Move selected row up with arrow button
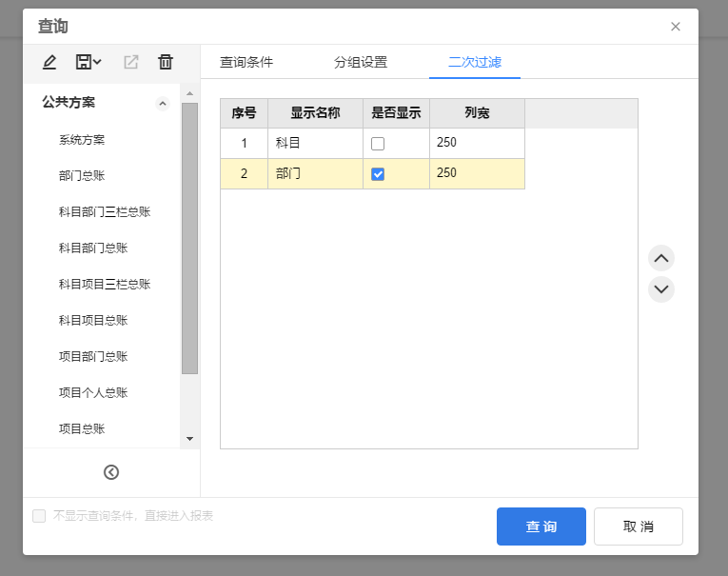Screen dimensions: 728x576 [661, 258]
